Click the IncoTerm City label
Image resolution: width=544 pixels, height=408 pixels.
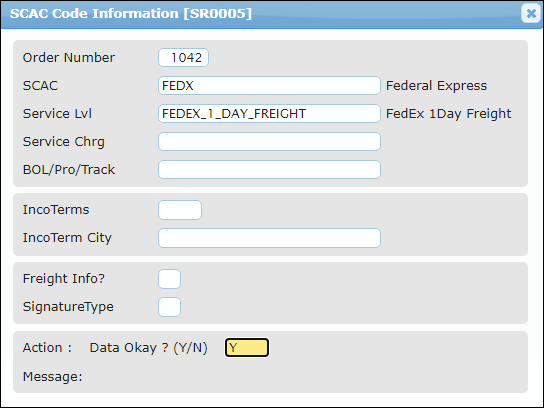(67, 238)
